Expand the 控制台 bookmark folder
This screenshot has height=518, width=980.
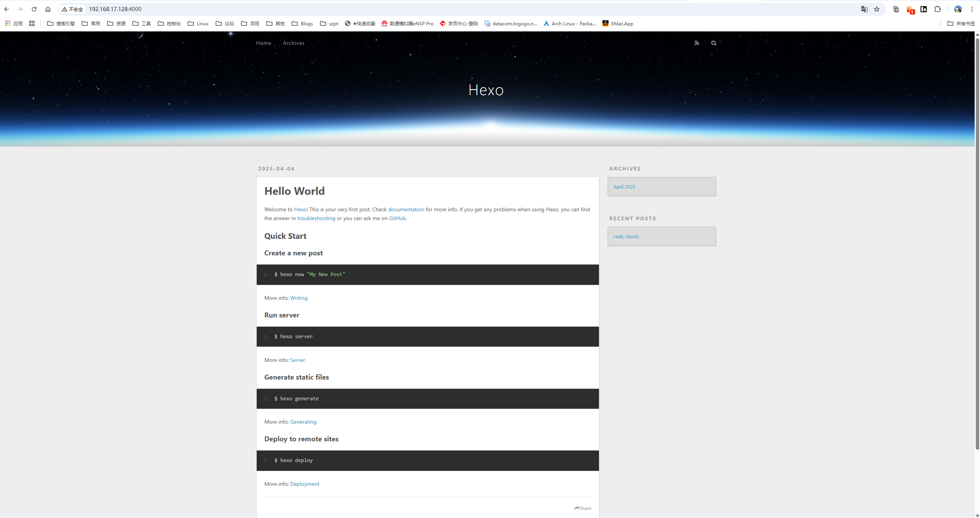click(x=169, y=23)
